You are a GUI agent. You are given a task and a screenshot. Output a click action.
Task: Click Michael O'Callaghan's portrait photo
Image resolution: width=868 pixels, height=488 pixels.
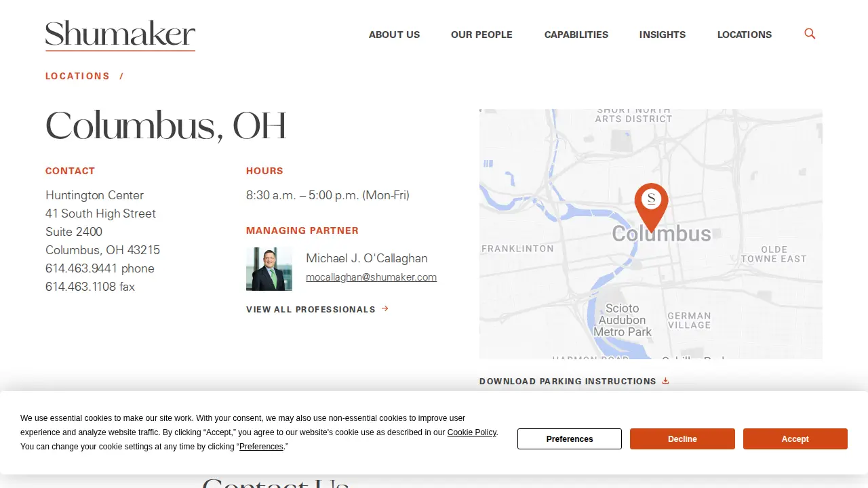pos(269,269)
